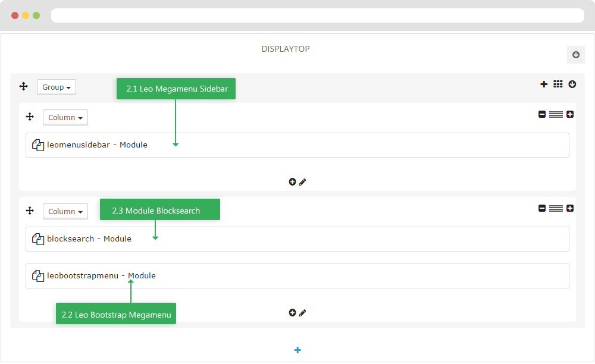595x364 pixels.
Task: Select the leobootstrapmenu - Module row
Action: coord(297,276)
